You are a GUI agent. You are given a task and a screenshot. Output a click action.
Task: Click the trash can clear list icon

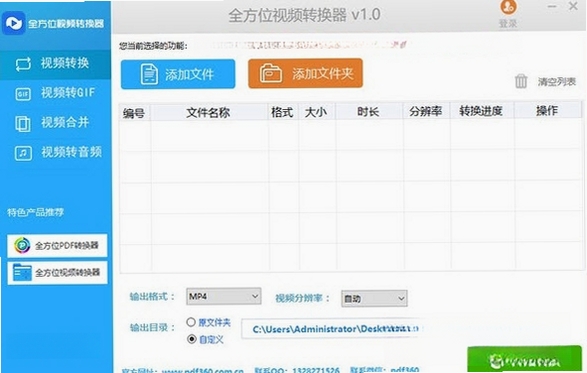click(x=521, y=81)
